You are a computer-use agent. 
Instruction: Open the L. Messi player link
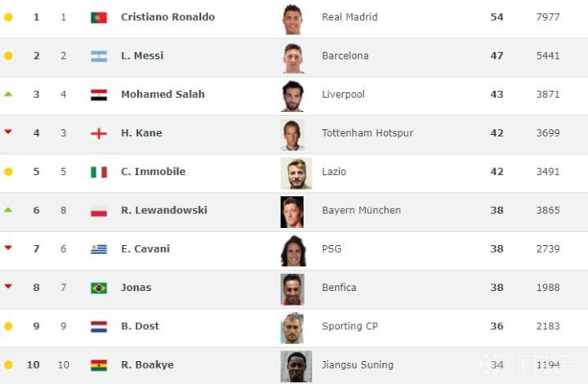(142, 56)
